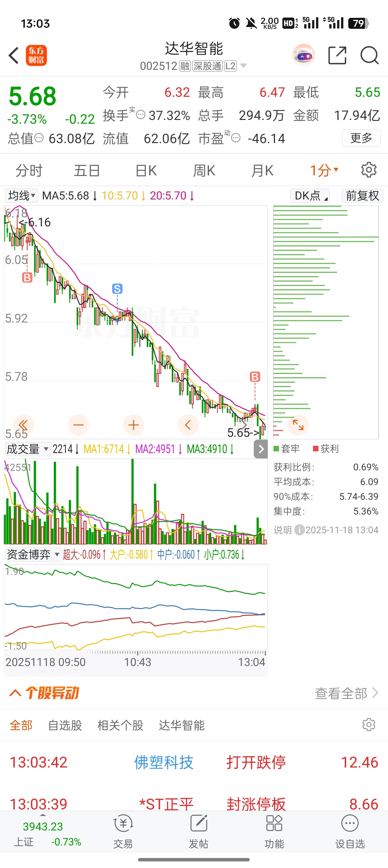Image resolution: width=388 pixels, height=868 pixels.
Task: Tap info icon next to 市盈
Action: tap(236, 137)
